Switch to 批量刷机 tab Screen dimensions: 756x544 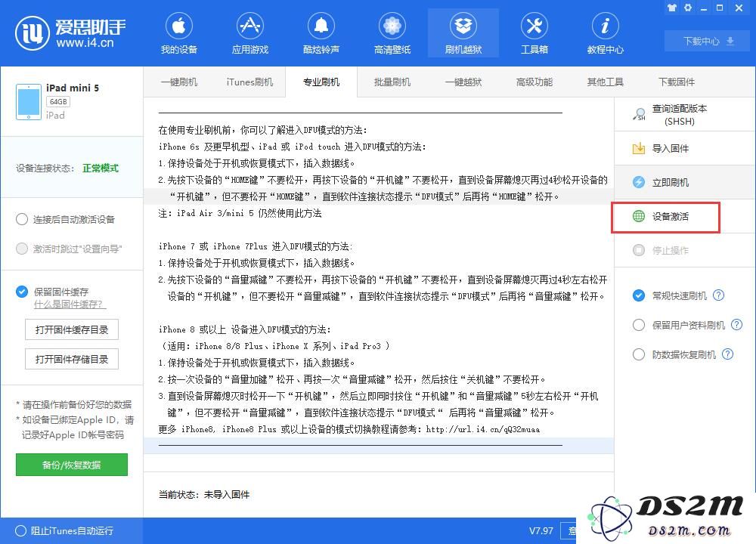(392, 82)
